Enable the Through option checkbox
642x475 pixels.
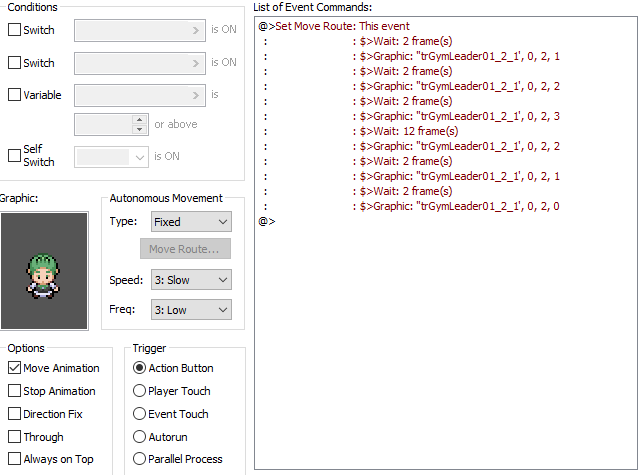pos(14,437)
